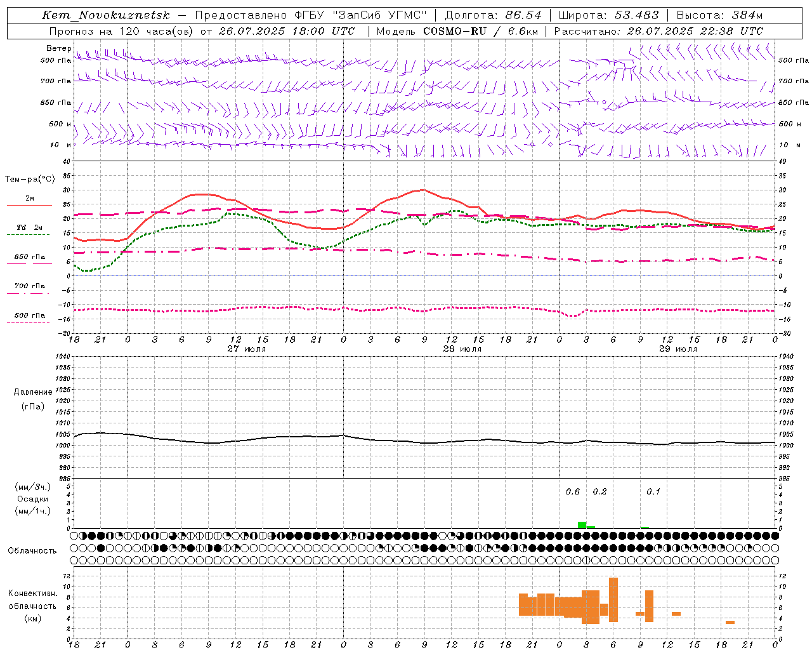Click the "Давление" pressure panel label
This screenshot has height=650, width=812.
pyautogui.click(x=33, y=392)
